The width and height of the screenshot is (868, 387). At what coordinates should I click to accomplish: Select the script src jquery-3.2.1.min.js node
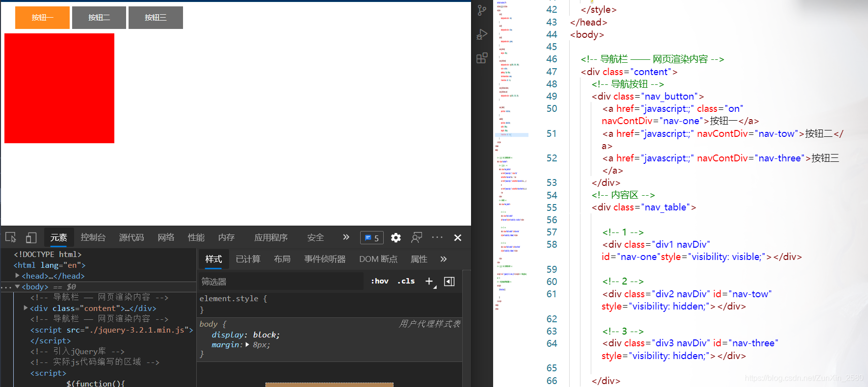pos(112,330)
